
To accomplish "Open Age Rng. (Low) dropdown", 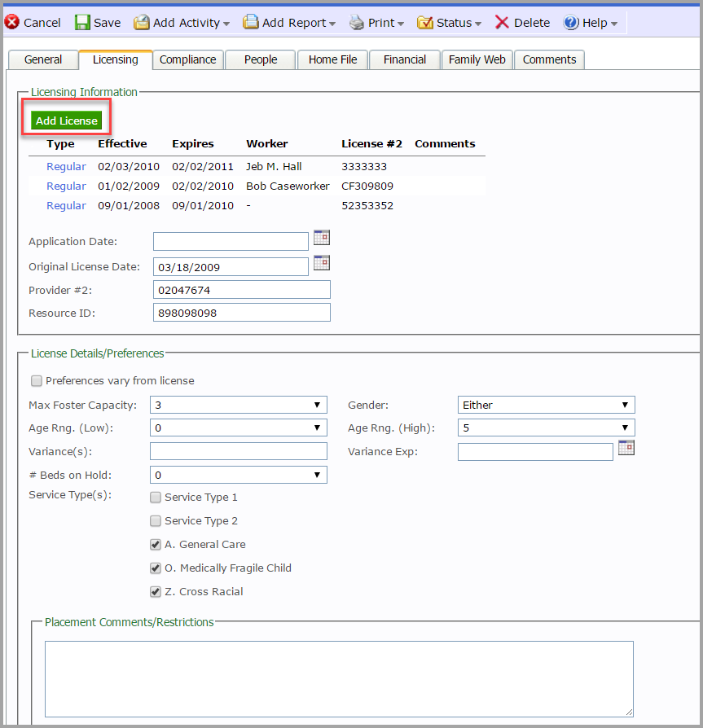I will [x=238, y=428].
